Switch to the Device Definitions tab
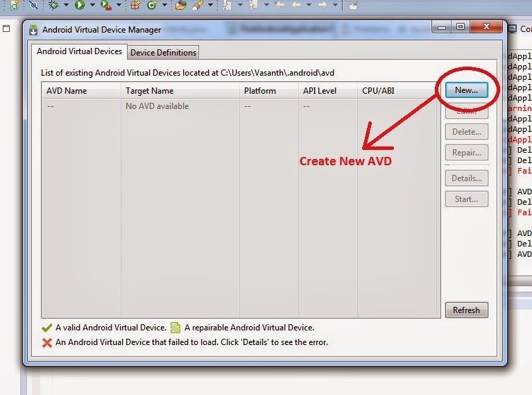Image resolution: width=532 pixels, height=395 pixels. tap(163, 53)
